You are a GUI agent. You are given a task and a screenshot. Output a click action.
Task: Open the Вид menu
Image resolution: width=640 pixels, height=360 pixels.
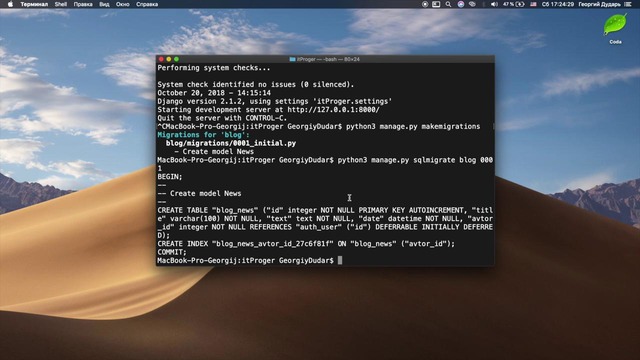pos(104,4)
